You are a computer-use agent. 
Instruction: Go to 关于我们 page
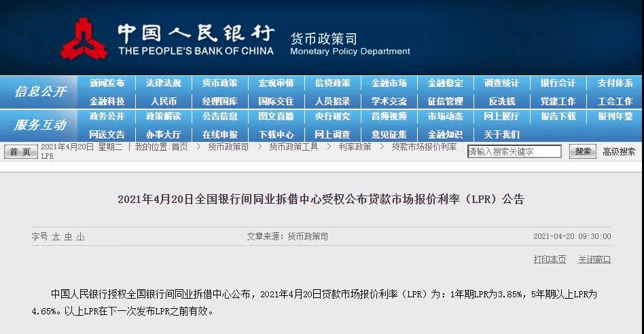pos(501,134)
